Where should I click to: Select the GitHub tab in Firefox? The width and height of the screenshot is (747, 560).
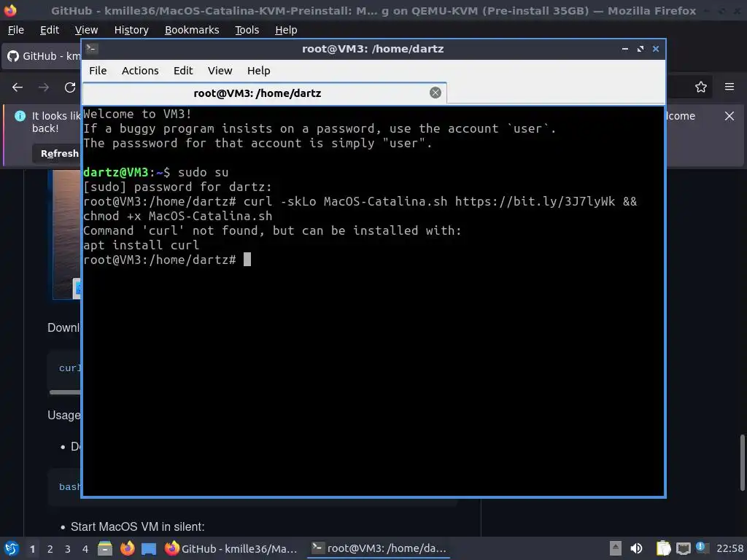tap(42, 56)
